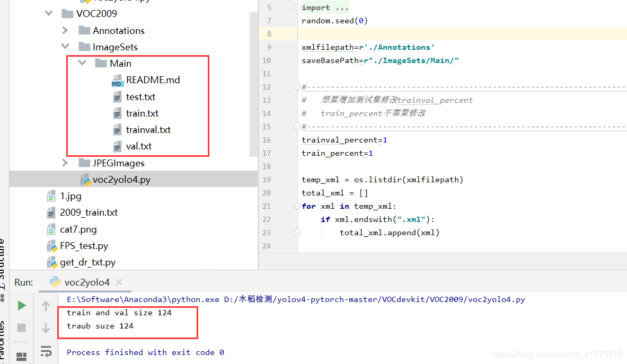Select the cat7.png image file icon
627x364 pixels.
(x=51, y=229)
